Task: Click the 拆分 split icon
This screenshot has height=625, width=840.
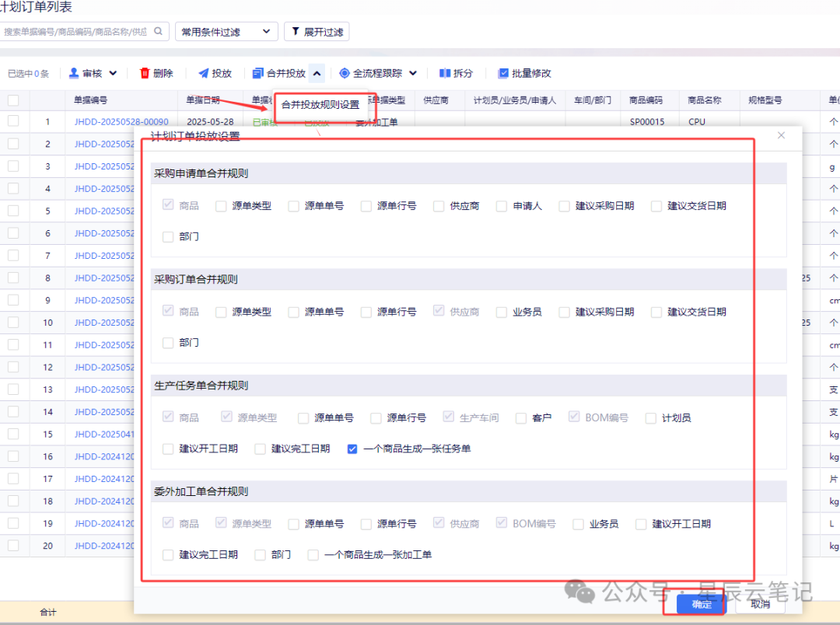Action: (445, 73)
